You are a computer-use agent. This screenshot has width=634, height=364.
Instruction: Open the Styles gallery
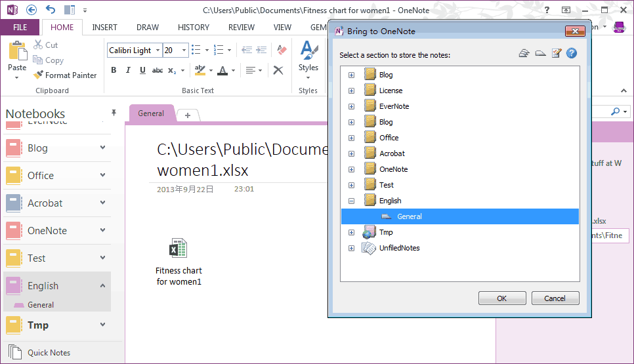point(308,60)
